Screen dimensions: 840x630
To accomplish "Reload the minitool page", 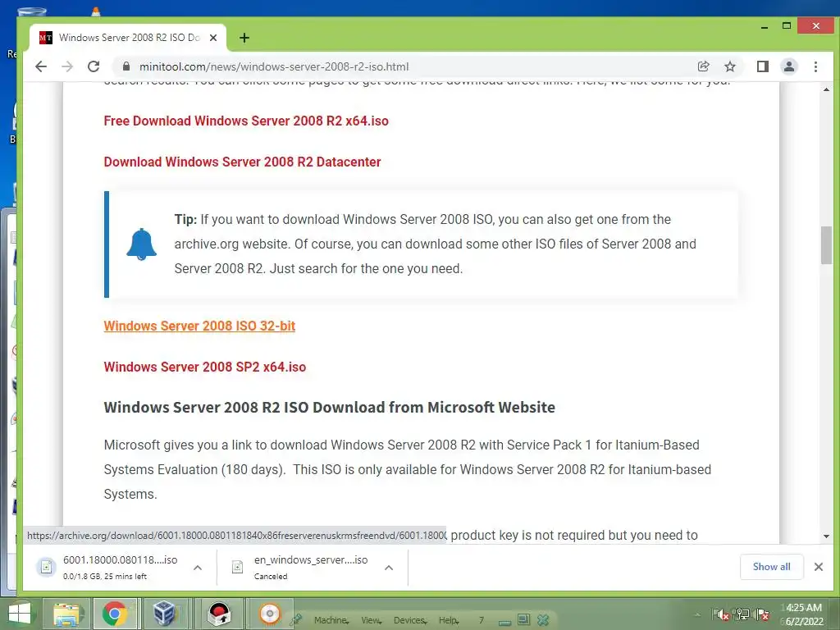I will coord(94,66).
